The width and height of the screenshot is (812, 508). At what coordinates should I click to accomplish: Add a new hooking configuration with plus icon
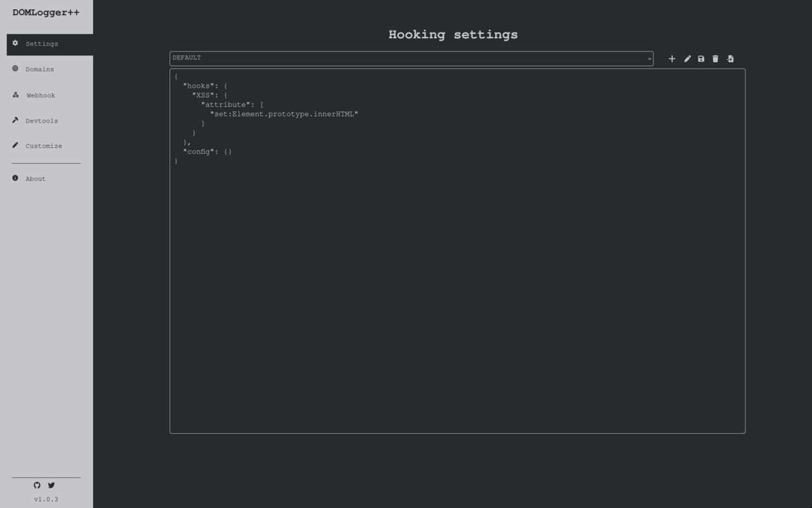(672, 58)
